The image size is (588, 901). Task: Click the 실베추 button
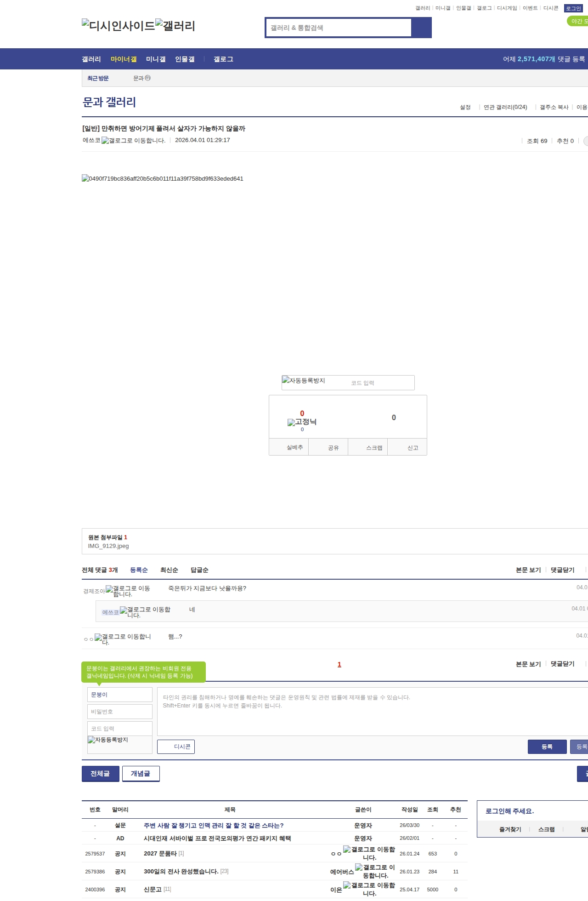289,447
